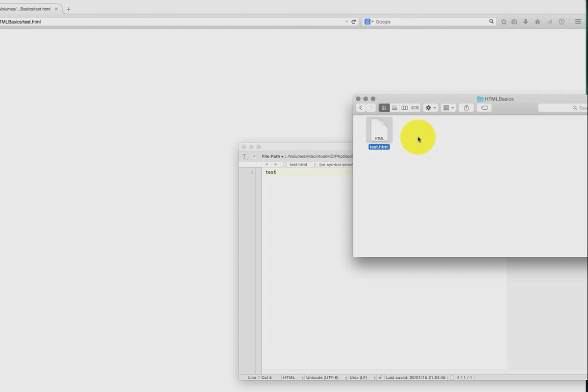Click the Unicode (UTF-8) encoding stepper
The width and height of the screenshot is (588, 392).
click(x=345, y=377)
